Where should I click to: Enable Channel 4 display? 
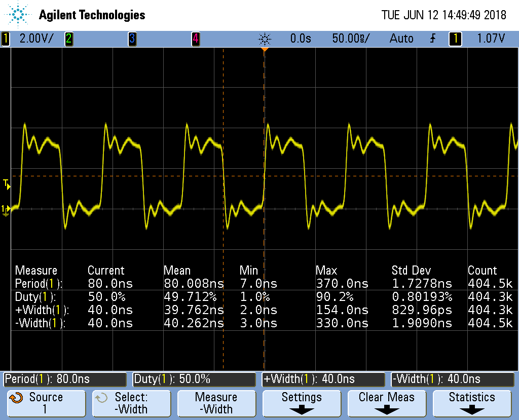point(196,39)
